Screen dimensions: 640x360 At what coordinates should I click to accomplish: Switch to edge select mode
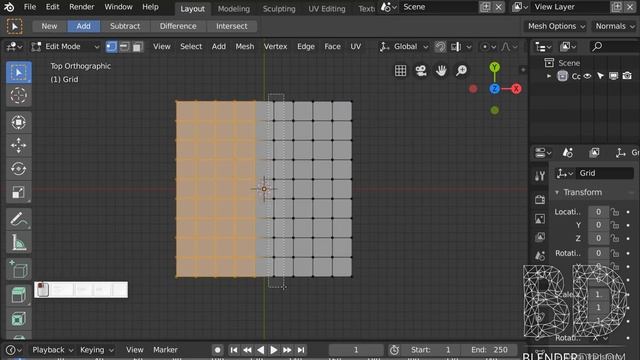(x=124, y=47)
